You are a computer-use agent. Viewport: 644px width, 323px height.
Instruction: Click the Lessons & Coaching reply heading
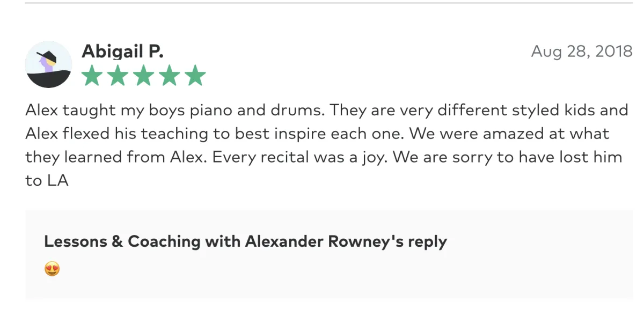click(245, 241)
